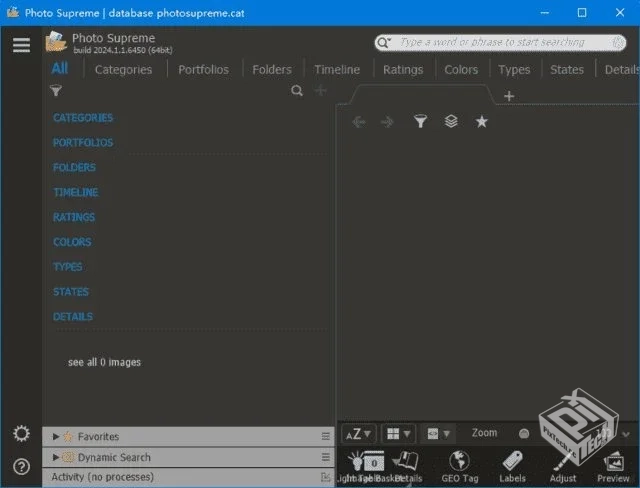Toggle the star favorites filter
Image resolution: width=640 pixels, height=488 pixels.
(x=481, y=121)
